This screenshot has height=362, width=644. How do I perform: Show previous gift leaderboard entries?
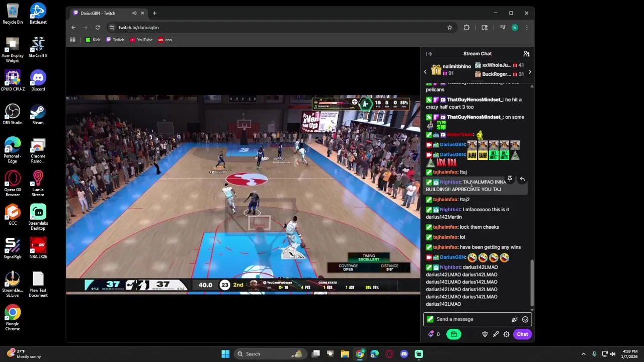coord(425,72)
